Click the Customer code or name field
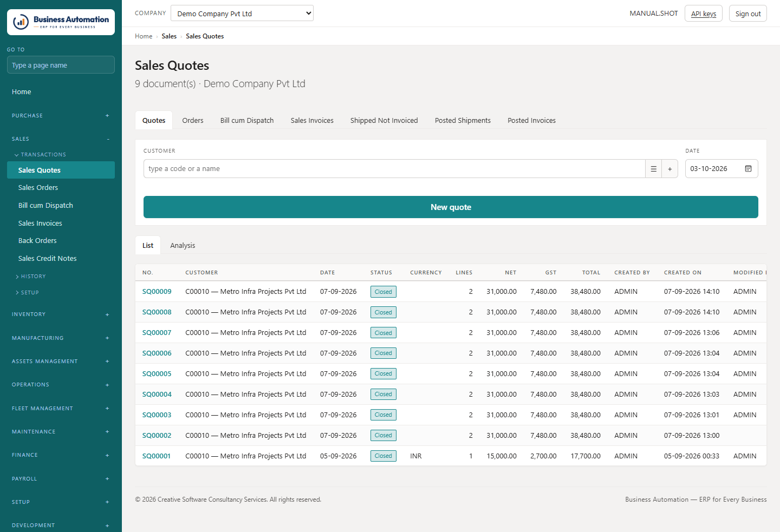Viewport: 780px width, 532px height. (x=394, y=169)
